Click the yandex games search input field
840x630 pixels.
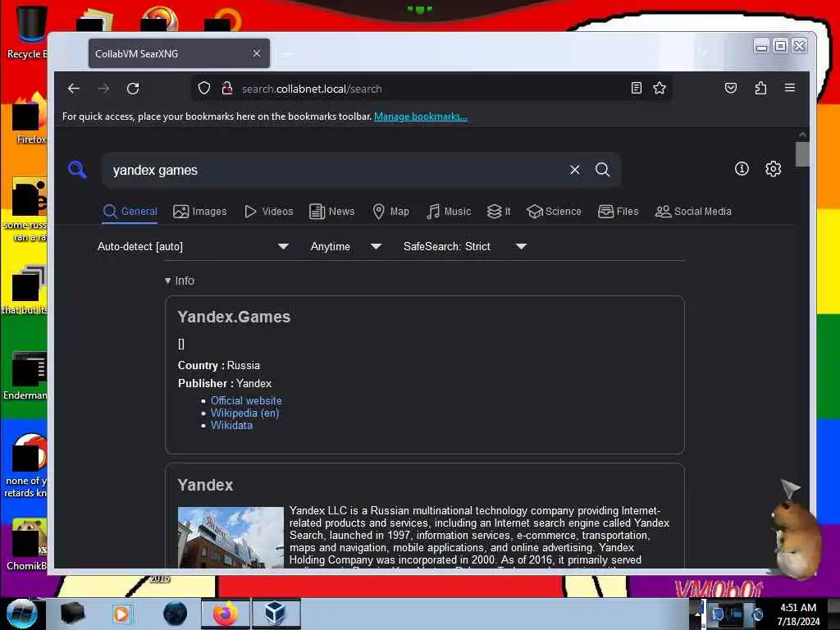click(x=337, y=170)
